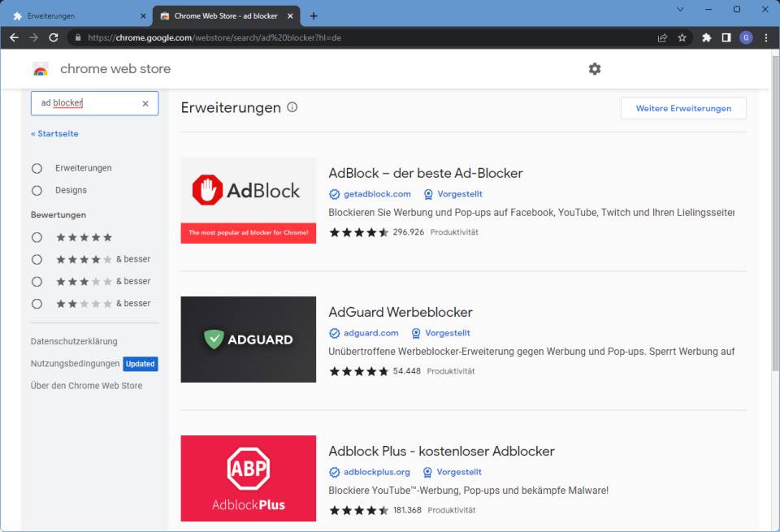780x532 pixels.
Task: Click the verified badge beside getadblock.com
Action: pos(334,194)
